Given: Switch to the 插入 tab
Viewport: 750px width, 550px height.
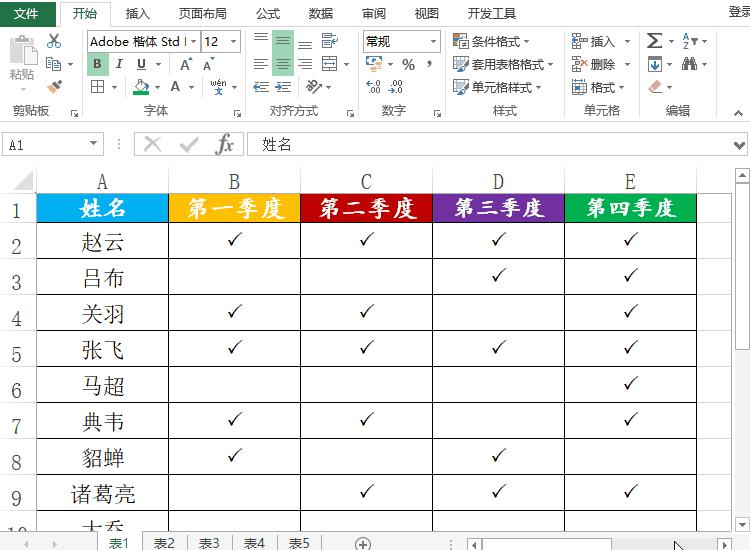Looking at the screenshot, I should (x=138, y=13).
